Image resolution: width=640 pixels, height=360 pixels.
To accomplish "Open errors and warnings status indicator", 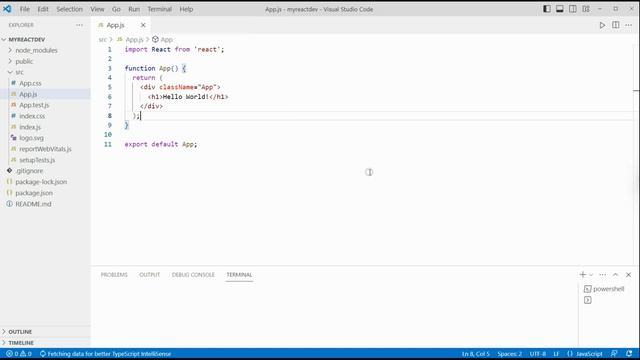I will [19, 354].
